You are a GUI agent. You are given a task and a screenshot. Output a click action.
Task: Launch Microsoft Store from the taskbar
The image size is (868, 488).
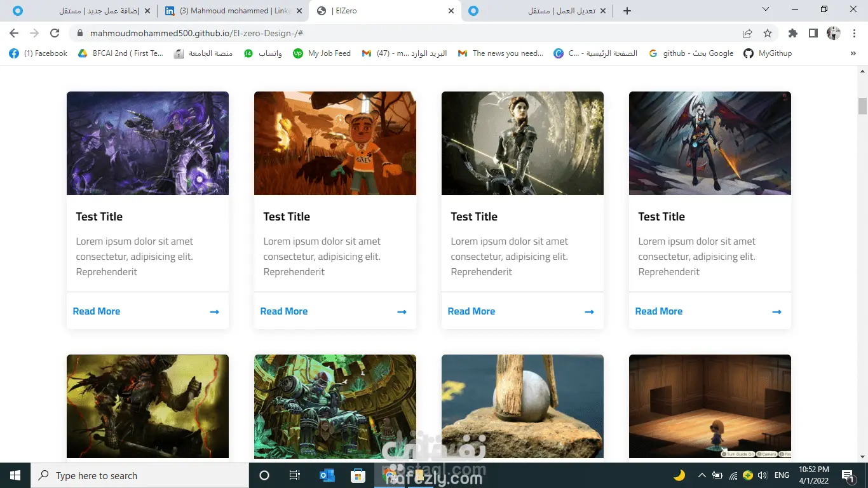coord(358,475)
